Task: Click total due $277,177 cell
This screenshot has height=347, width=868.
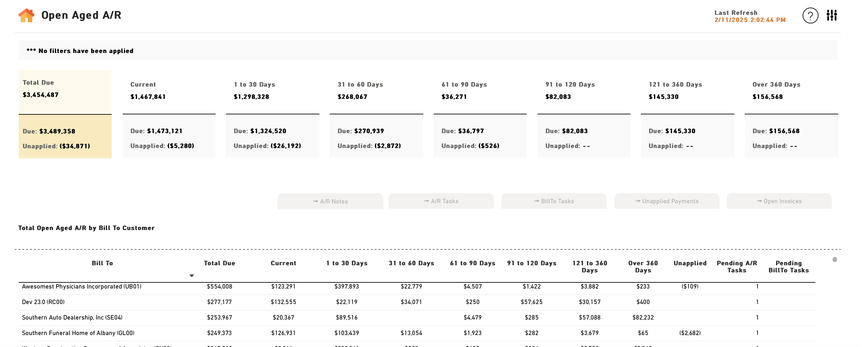Action: point(219,302)
